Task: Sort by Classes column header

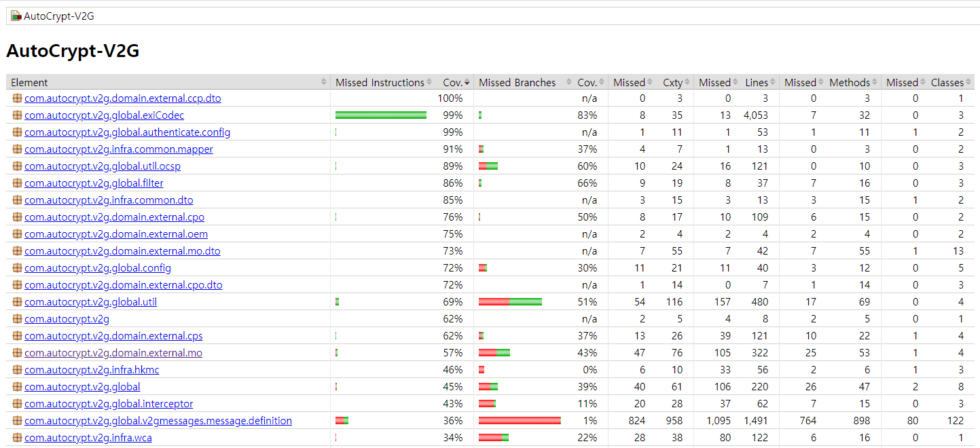Action: coord(947,83)
